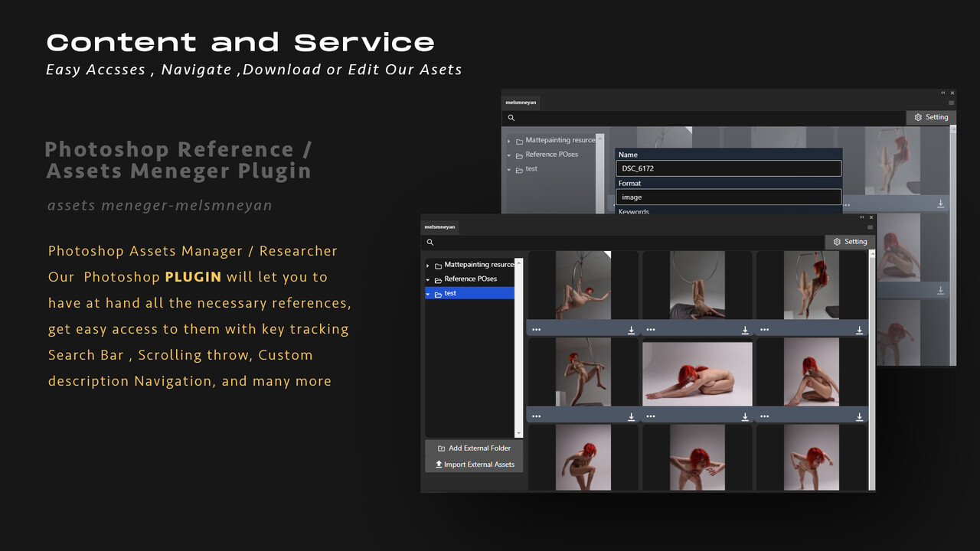The height and width of the screenshot is (551, 980).
Task: Download the top-right seated-in-hoop pose image
Action: pos(859,330)
